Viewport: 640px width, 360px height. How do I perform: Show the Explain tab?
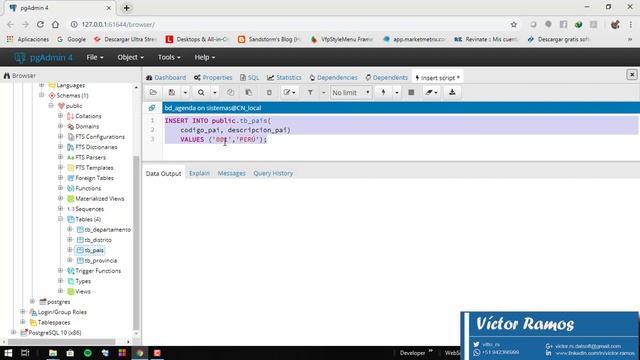pyautogui.click(x=199, y=173)
